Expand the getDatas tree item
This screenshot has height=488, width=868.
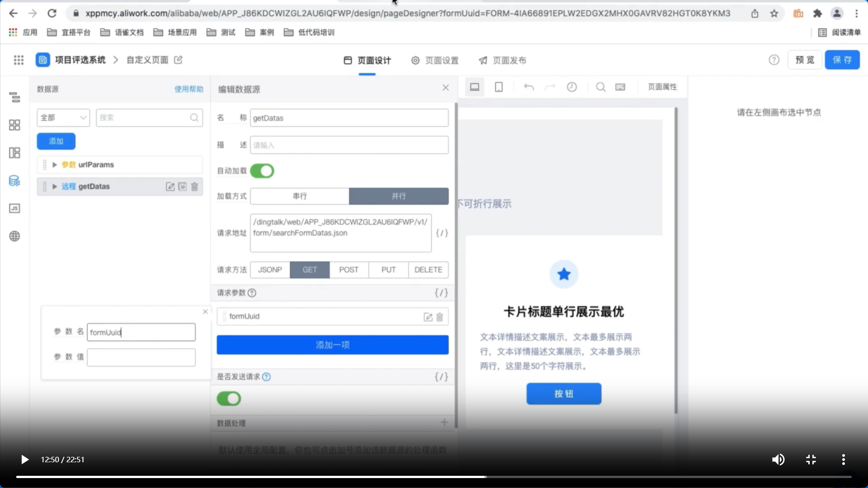coord(55,187)
